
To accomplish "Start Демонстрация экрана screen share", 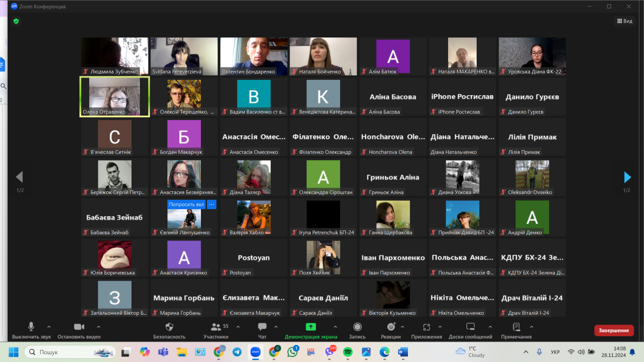I will point(310,327).
